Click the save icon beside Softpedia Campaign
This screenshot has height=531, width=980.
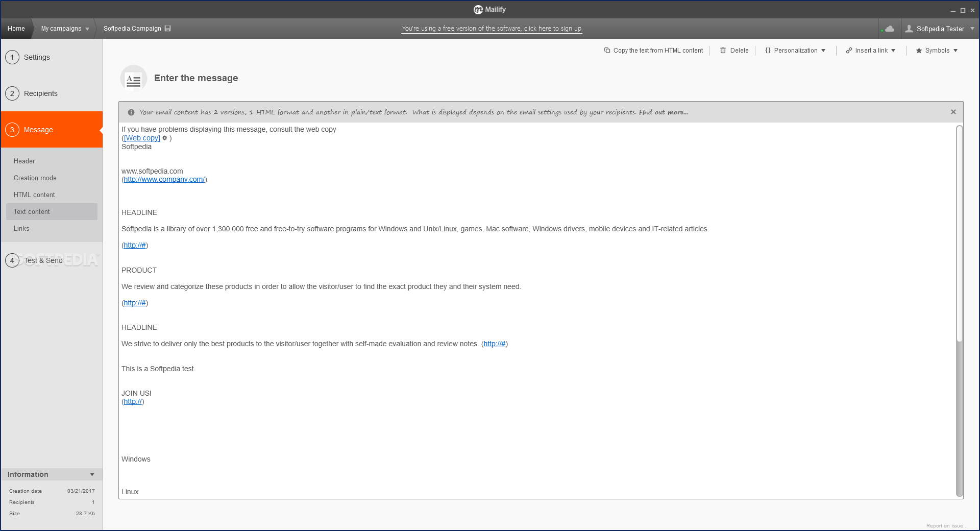[x=168, y=29]
